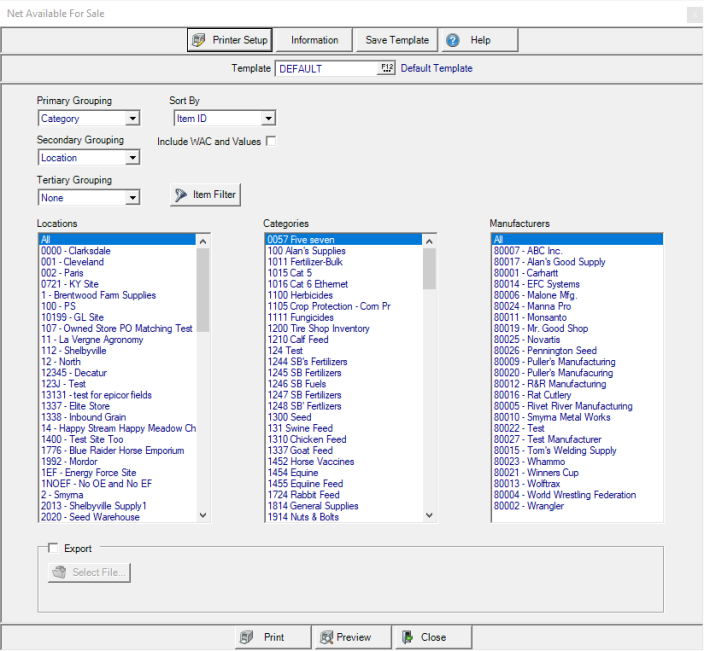Click the Print button icon

pyautogui.click(x=247, y=637)
